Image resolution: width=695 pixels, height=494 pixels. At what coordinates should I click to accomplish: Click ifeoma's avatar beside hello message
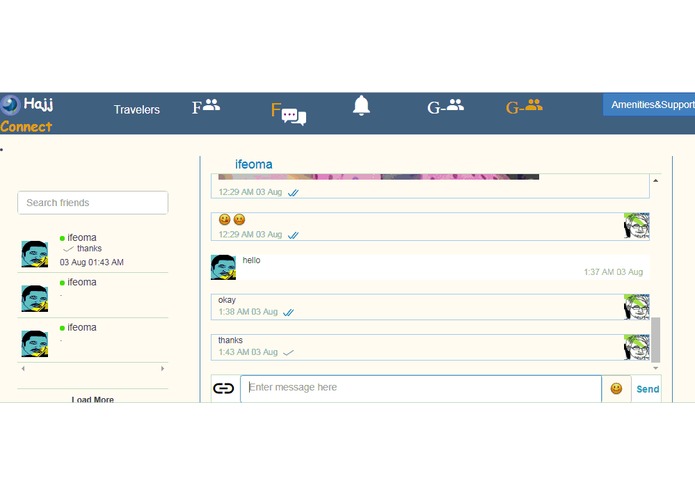pos(223,267)
